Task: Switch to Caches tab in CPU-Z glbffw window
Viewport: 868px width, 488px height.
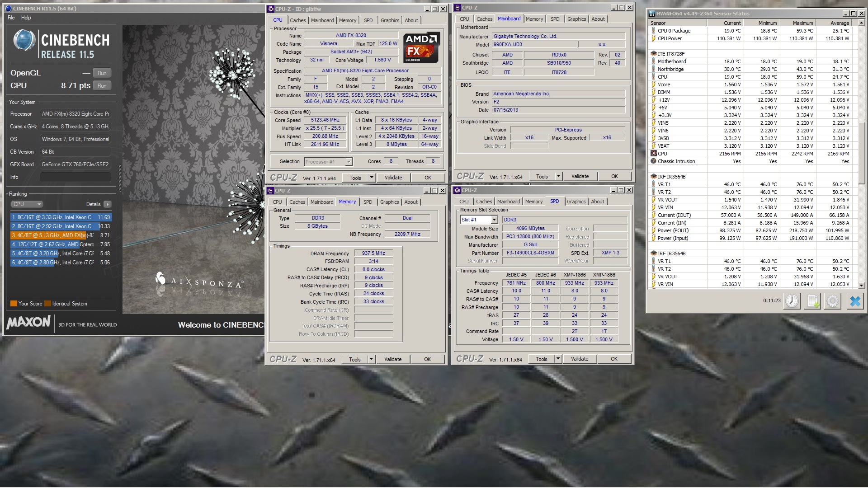Action: coord(297,20)
